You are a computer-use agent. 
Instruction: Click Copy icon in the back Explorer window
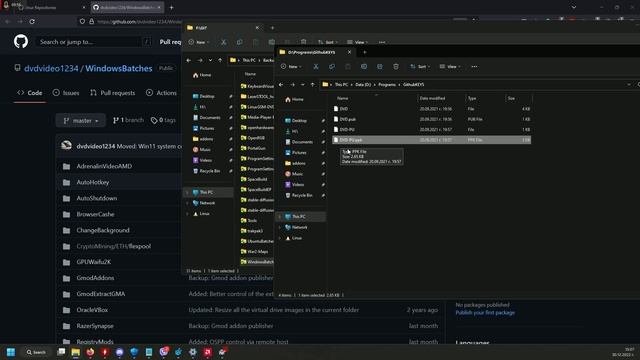click(240, 42)
